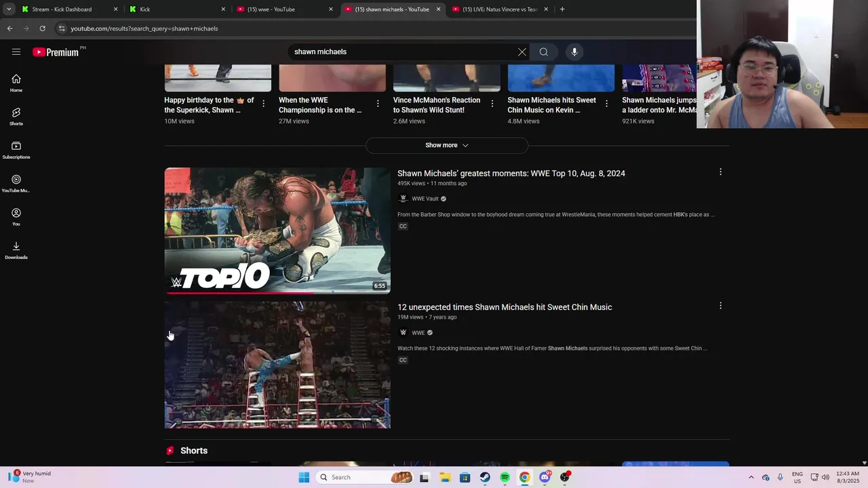Screen dimensions: 868x488
Task: Close the shawn michaels YouTube tab
Action: click(x=438, y=9)
